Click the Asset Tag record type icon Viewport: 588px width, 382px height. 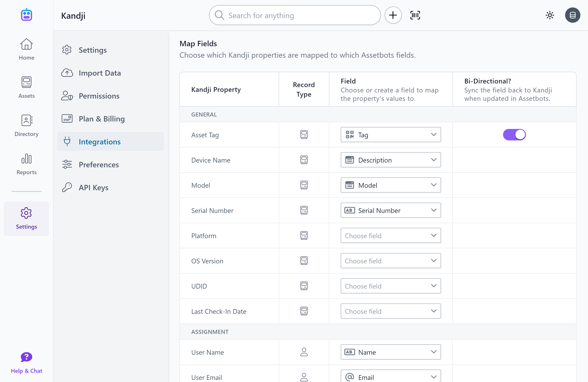tap(304, 135)
